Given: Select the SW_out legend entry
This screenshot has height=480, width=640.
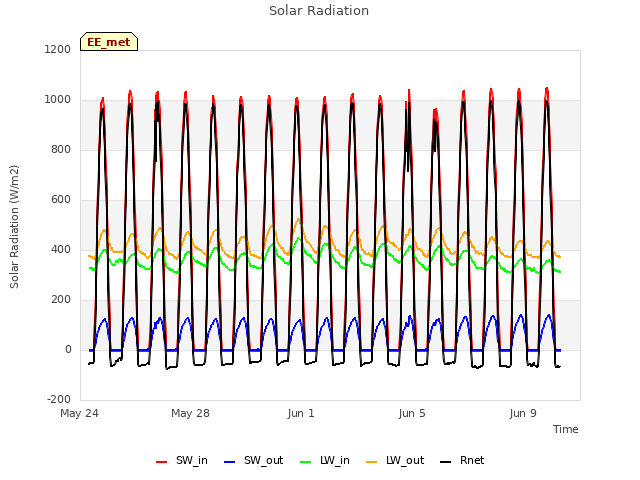Looking at the screenshot, I should (x=253, y=461).
